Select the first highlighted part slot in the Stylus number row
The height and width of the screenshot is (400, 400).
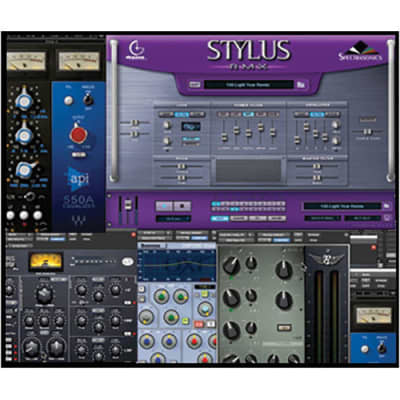(x=215, y=203)
